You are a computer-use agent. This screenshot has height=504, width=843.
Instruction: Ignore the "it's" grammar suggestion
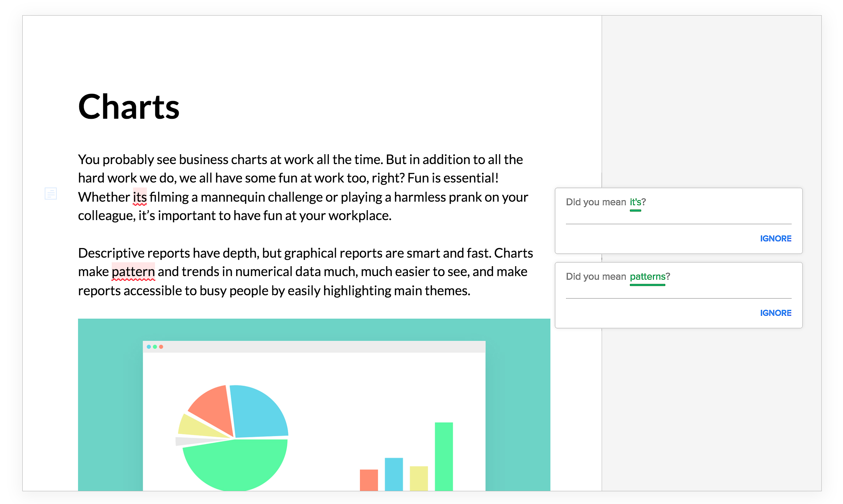pyautogui.click(x=775, y=239)
